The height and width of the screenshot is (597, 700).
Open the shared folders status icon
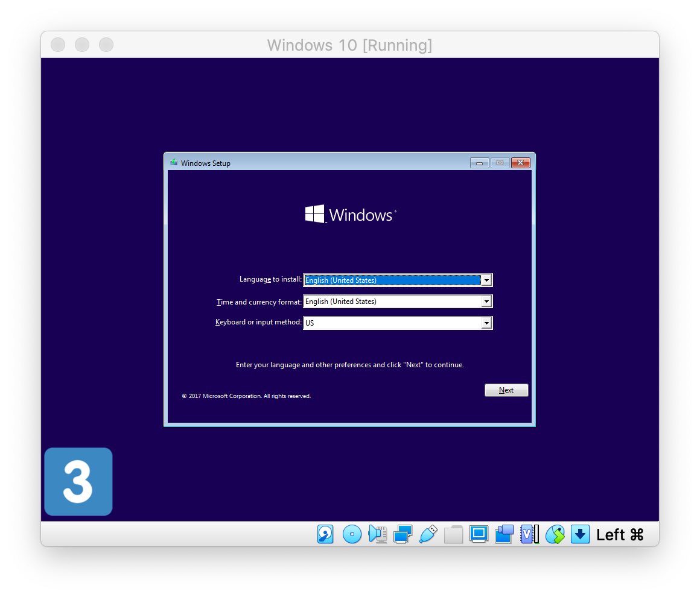454,534
